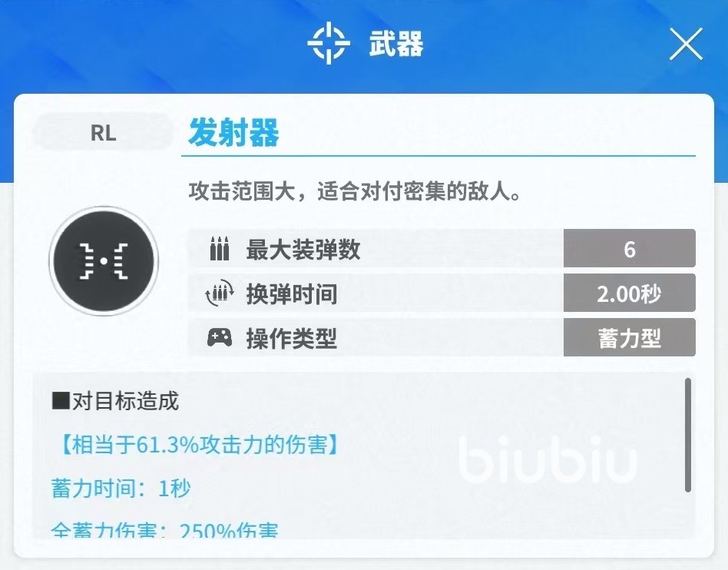Click the weapon description sentence
728x570 pixels.
tap(356, 191)
